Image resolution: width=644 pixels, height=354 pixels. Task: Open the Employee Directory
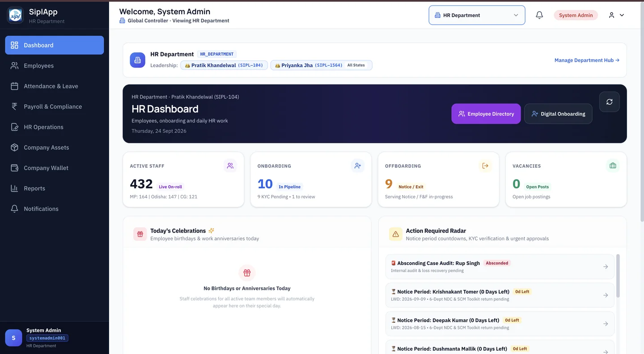coord(486,114)
